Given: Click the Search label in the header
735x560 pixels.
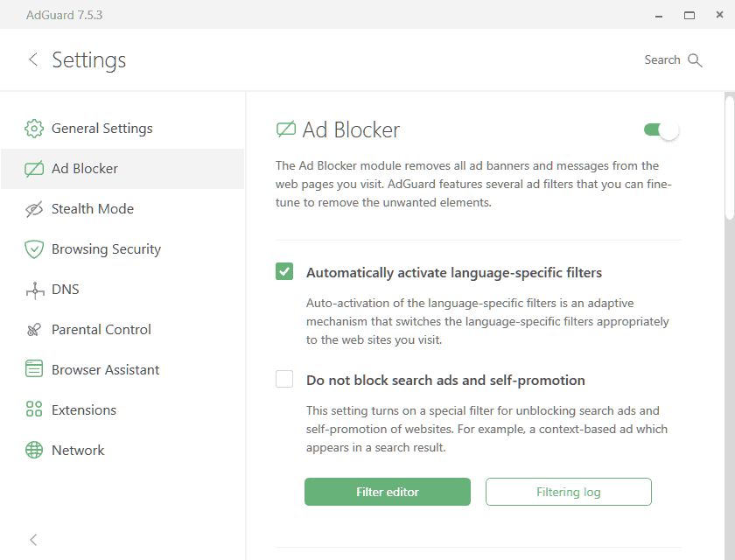Looking at the screenshot, I should pyautogui.click(x=661, y=59).
